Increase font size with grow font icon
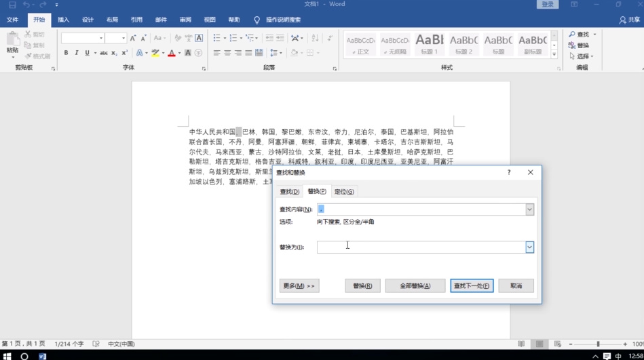Viewport: 644px width, 360px height. coord(133,38)
